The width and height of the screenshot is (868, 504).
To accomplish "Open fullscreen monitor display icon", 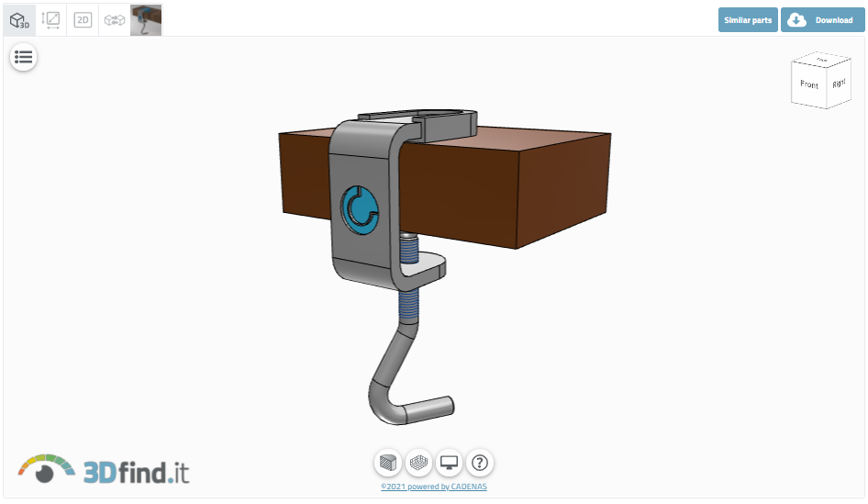I will 449,463.
